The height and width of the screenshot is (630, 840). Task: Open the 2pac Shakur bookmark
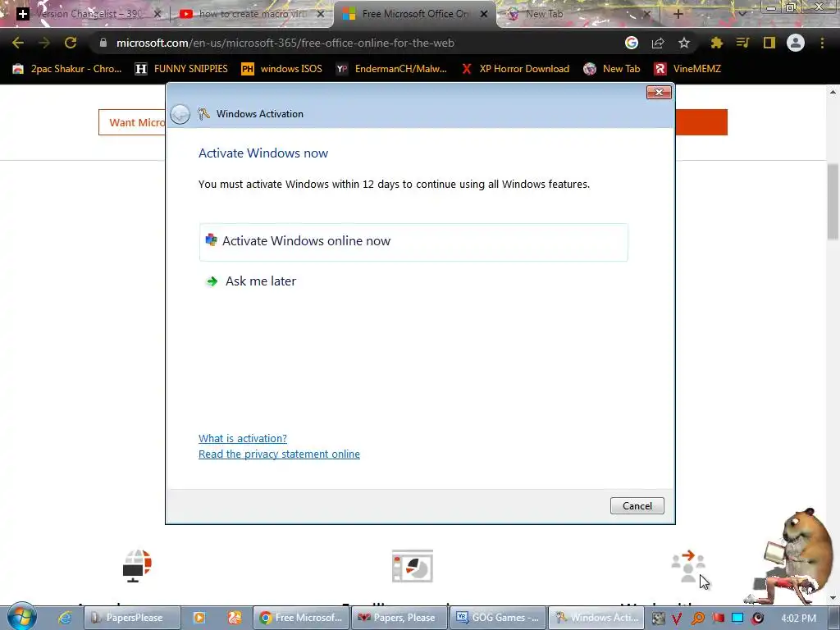67,69
